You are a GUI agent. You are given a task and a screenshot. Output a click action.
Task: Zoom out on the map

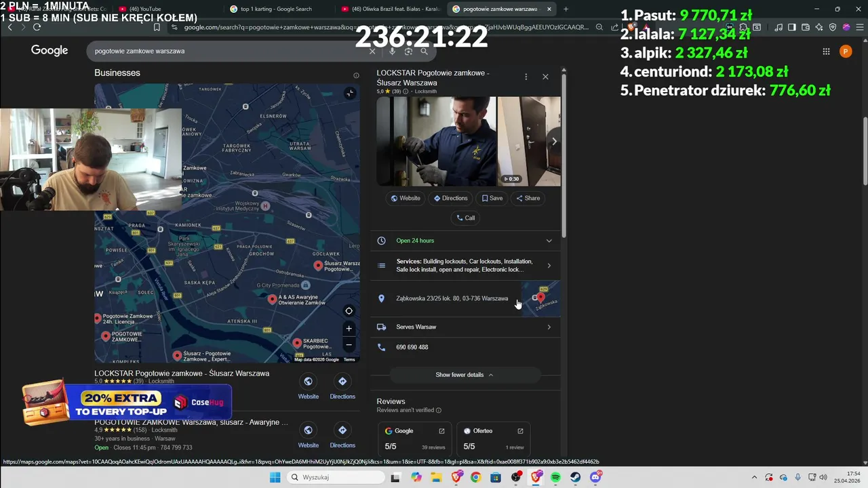[349, 344]
